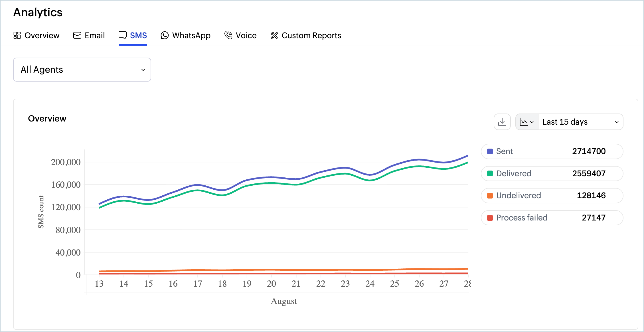
Task: Select the SMS tab
Action: click(133, 35)
